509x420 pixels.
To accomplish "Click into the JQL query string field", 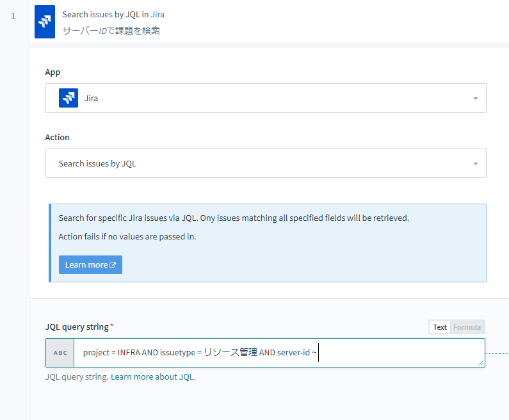I will 279,353.
